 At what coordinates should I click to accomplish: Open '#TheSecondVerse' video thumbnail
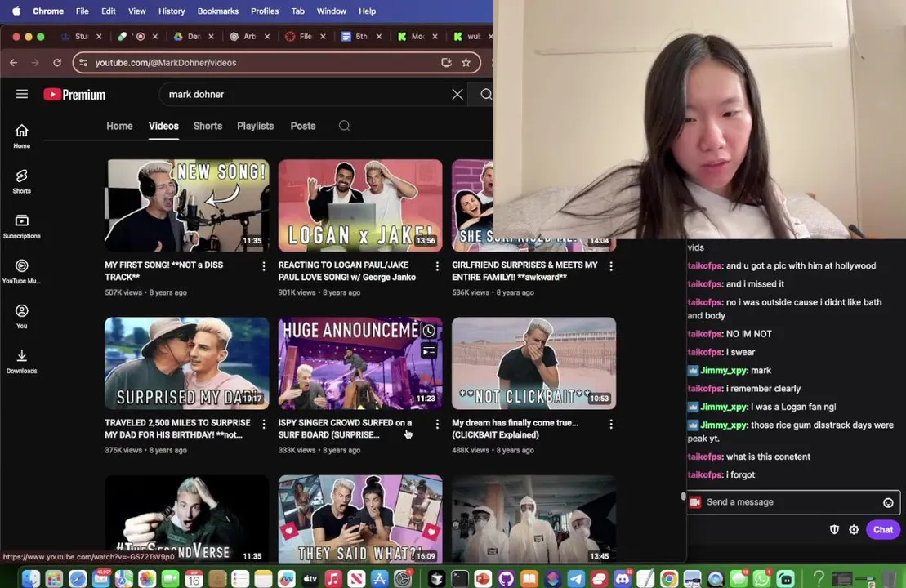point(186,519)
